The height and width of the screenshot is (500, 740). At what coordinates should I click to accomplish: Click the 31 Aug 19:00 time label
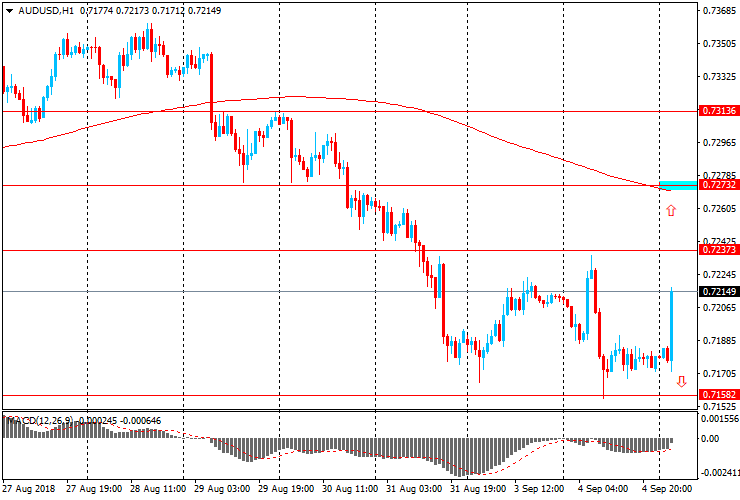click(x=478, y=489)
